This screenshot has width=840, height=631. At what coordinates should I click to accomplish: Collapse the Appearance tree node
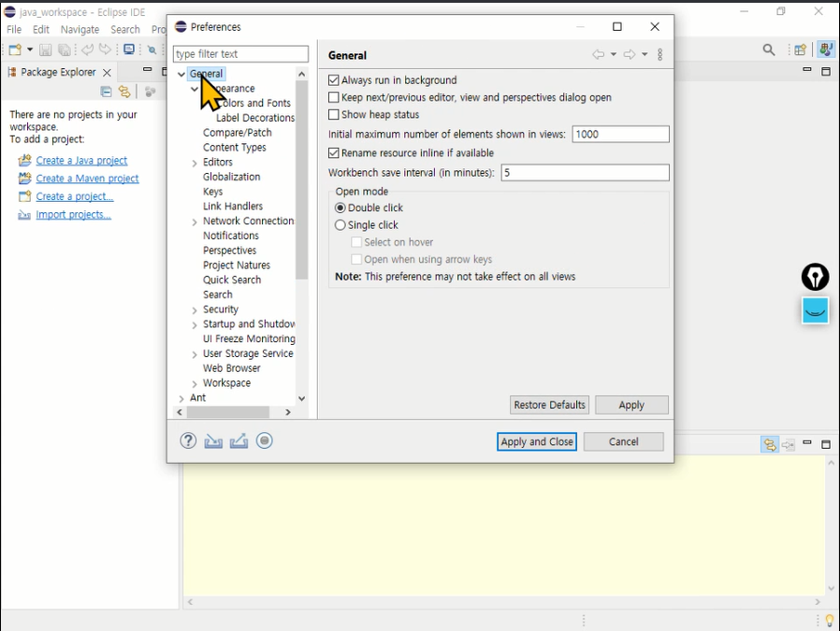(x=195, y=89)
